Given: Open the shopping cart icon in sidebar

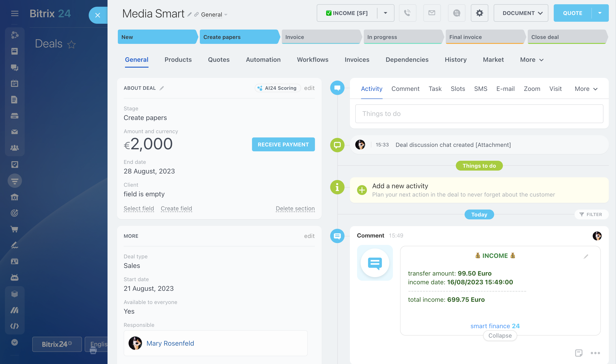Looking at the screenshot, I should point(15,229).
